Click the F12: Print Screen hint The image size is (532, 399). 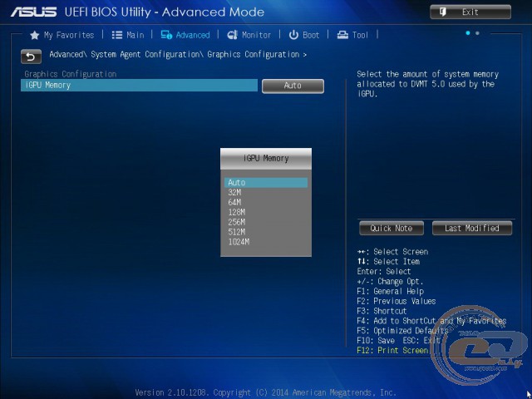point(392,350)
